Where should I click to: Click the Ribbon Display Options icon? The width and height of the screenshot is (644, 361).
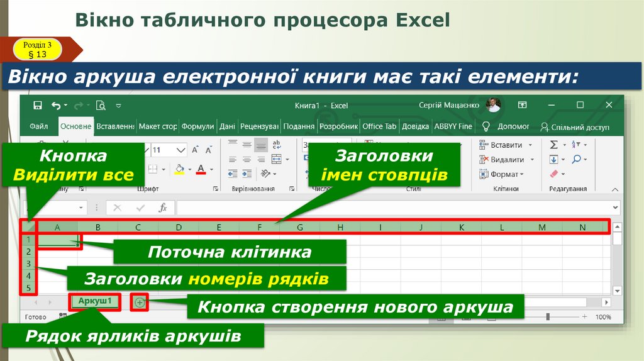click(x=522, y=105)
